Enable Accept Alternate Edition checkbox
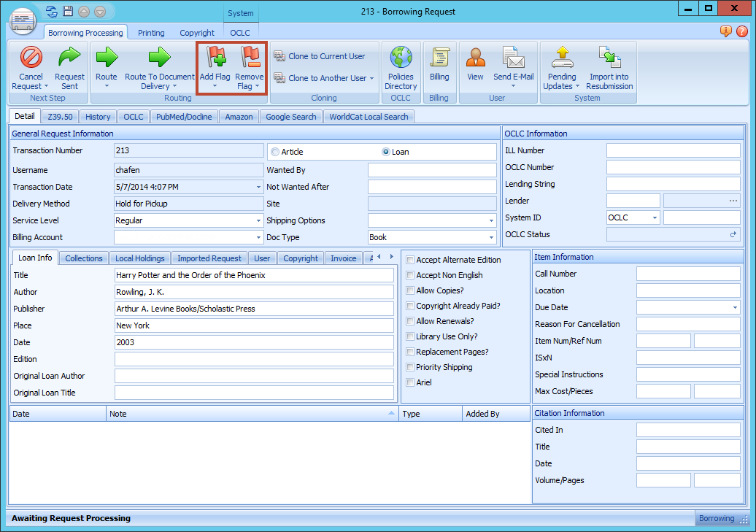This screenshot has height=532, width=756. click(x=411, y=260)
